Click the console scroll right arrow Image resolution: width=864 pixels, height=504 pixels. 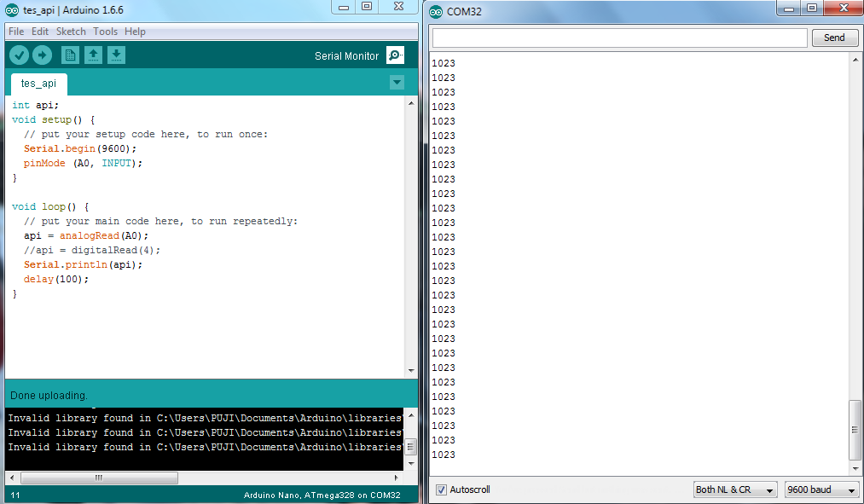click(x=397, y=478)
